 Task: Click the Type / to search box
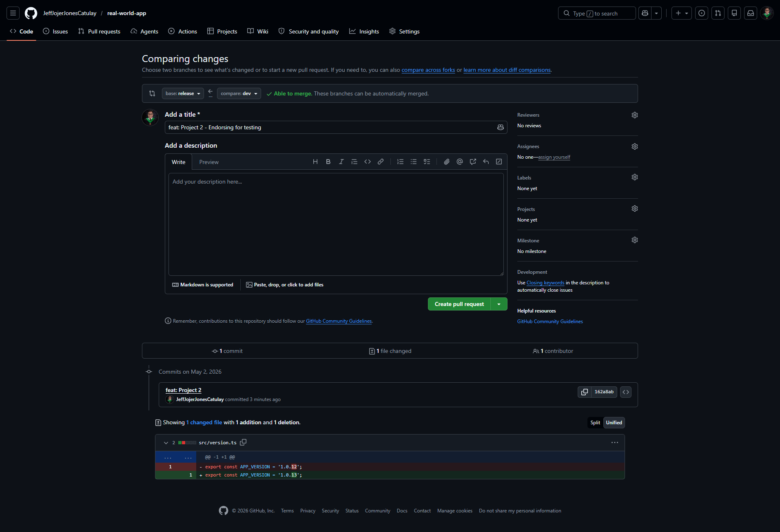tap(597, 13)
